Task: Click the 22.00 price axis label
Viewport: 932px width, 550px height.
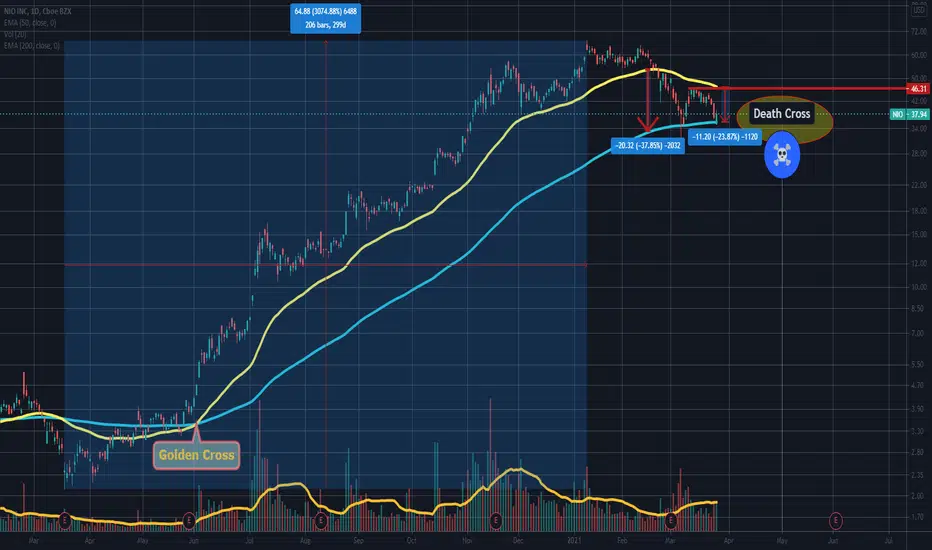Action: [x=919, y=186]
